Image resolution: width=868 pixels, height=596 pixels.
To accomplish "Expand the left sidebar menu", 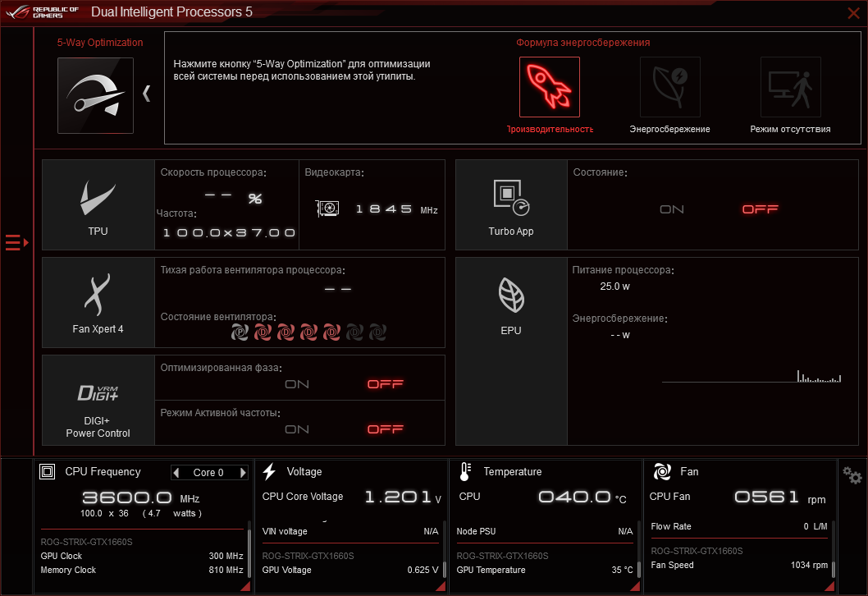I will tap(16, 243).
